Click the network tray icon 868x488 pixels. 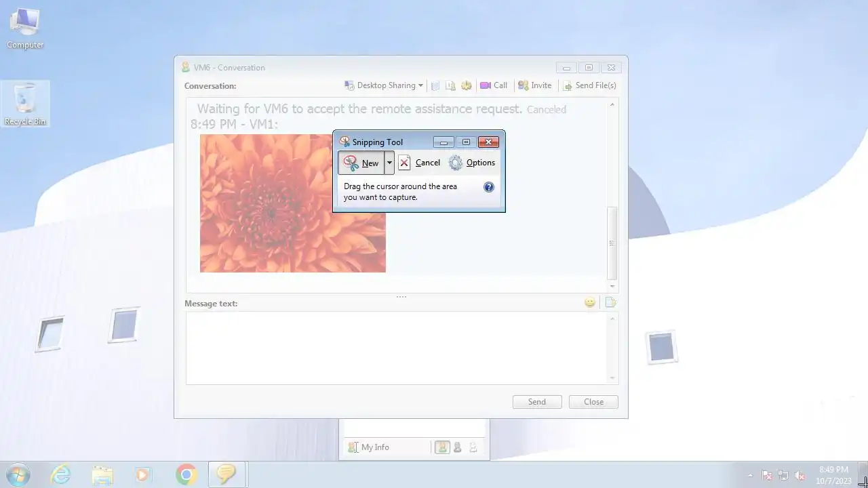[x=783, y=475]
